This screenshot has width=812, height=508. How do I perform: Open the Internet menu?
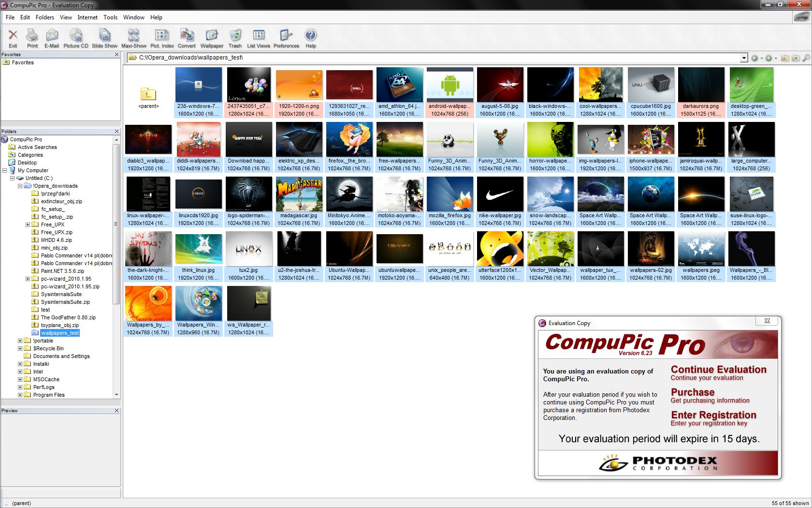pos(87,17)
